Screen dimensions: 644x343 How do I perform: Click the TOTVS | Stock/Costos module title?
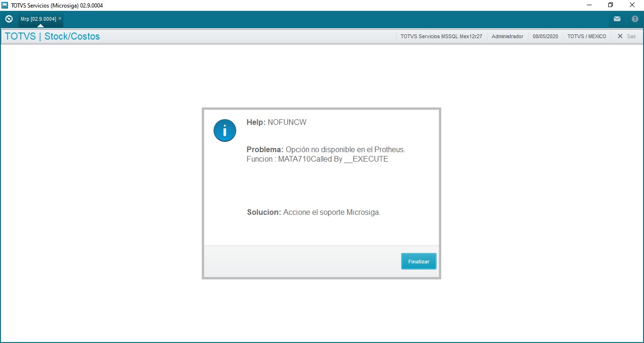[x=52, y=36]
